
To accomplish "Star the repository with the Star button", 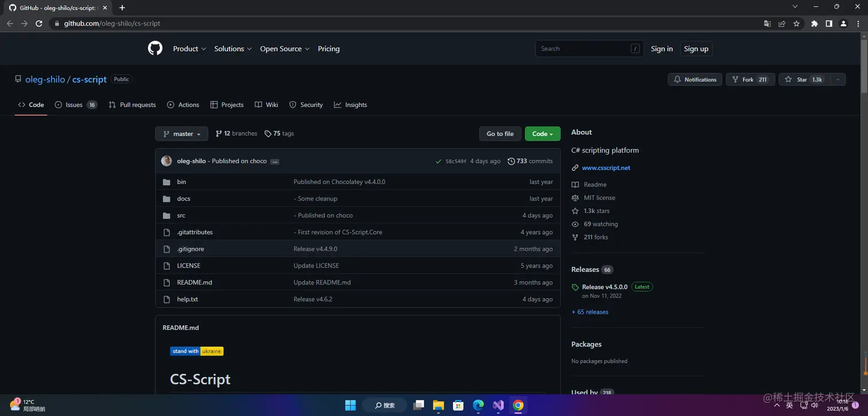I will click(x=803, y=79).
